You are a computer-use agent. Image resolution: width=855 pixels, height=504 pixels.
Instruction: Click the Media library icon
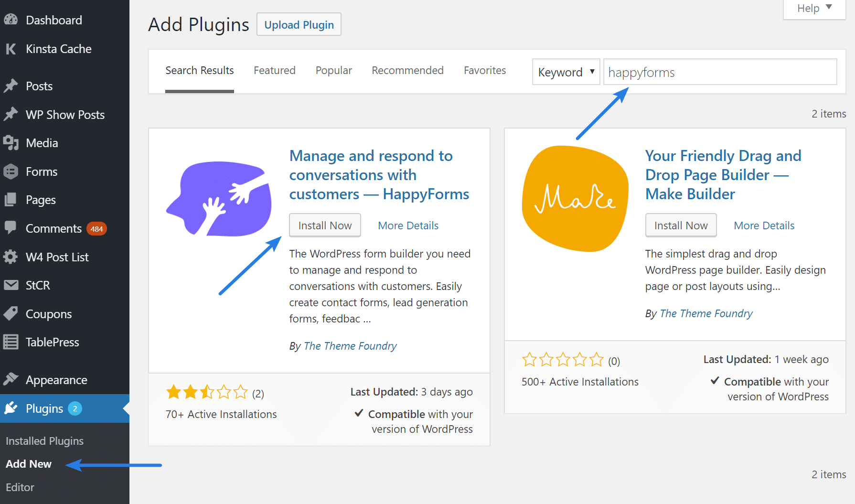tap(11, 143)
